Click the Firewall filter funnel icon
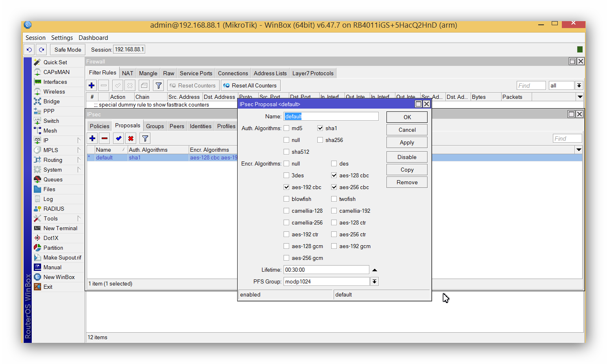 click(159, 85)
